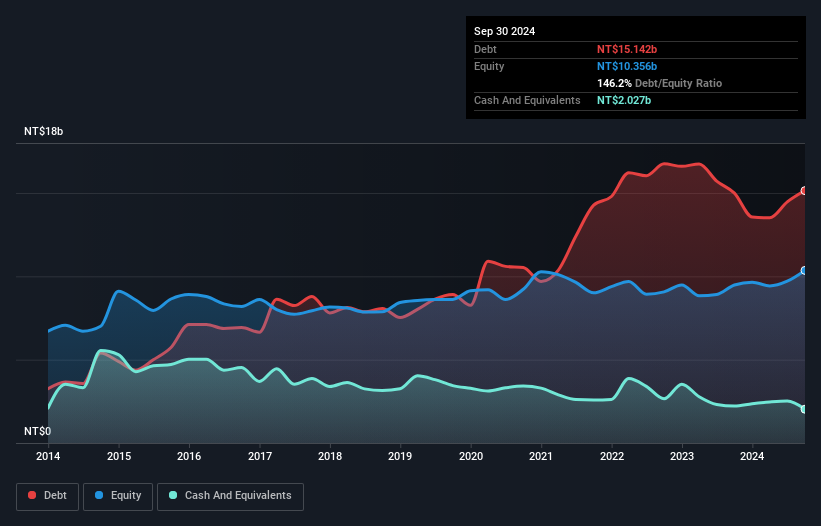The height and width of the screenshot is (526, 821).
Task: Click the 146.2% Debt/Equity Ratio text
Action: (659, 84)
